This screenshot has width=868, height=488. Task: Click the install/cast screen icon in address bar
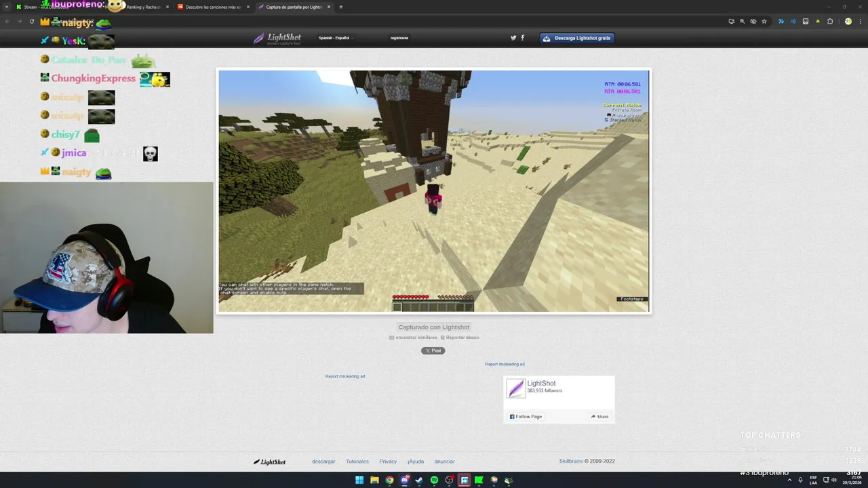coord(732,21)
